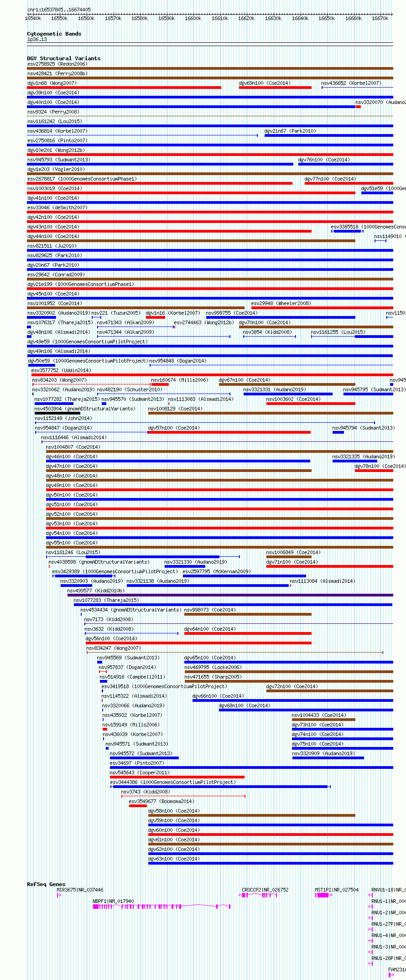Click nsv221 (Tuzun2005) label
Viewport: 406px width, 980px height.
pos(116,313)
